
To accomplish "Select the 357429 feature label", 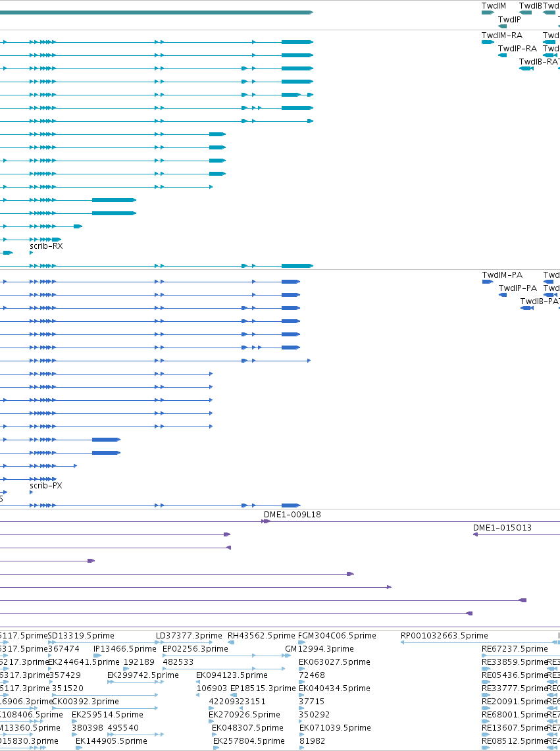I will coord(64,675).
